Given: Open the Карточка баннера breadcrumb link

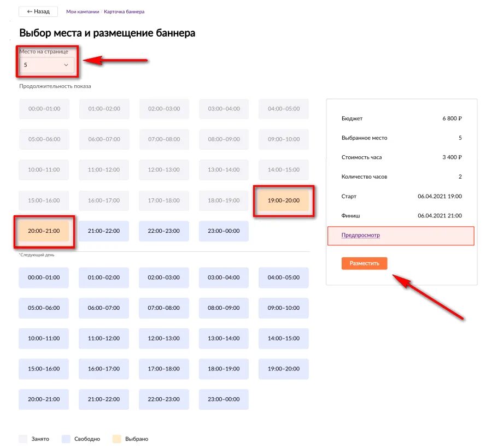Looking at the screenshot, I should 124,11.
